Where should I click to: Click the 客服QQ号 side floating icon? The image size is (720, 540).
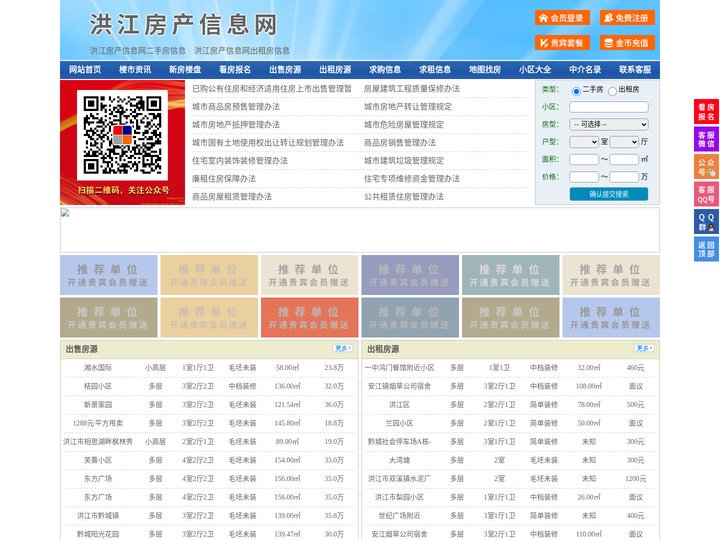706,194
